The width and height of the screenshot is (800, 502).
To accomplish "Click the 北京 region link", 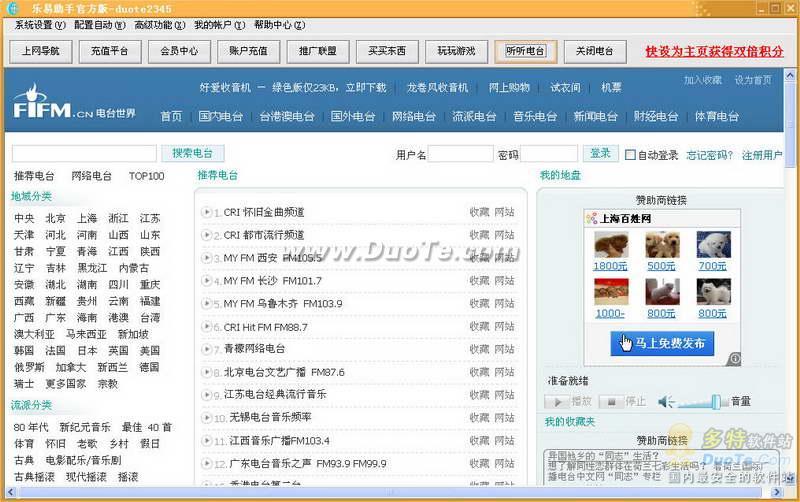I will pos(56,218).
